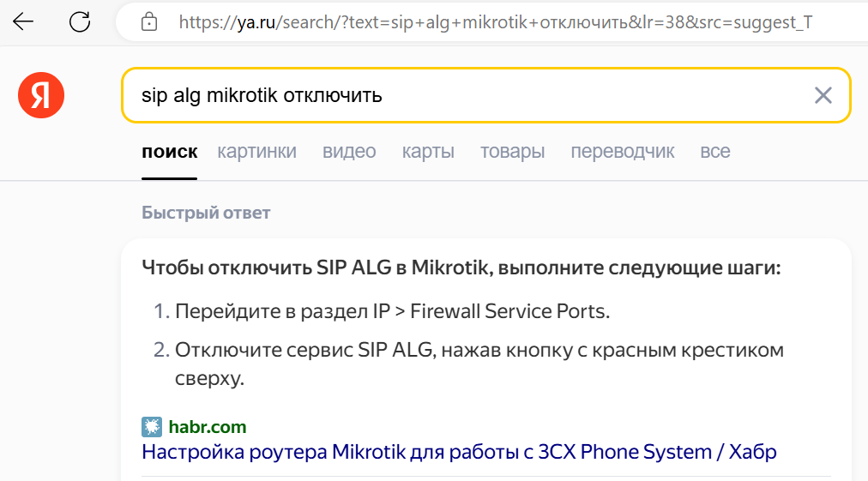Click the Быстрый ответ heading
Image resolution: width=868 pixels, height=481 pixels.
click(x=206, y=213)
